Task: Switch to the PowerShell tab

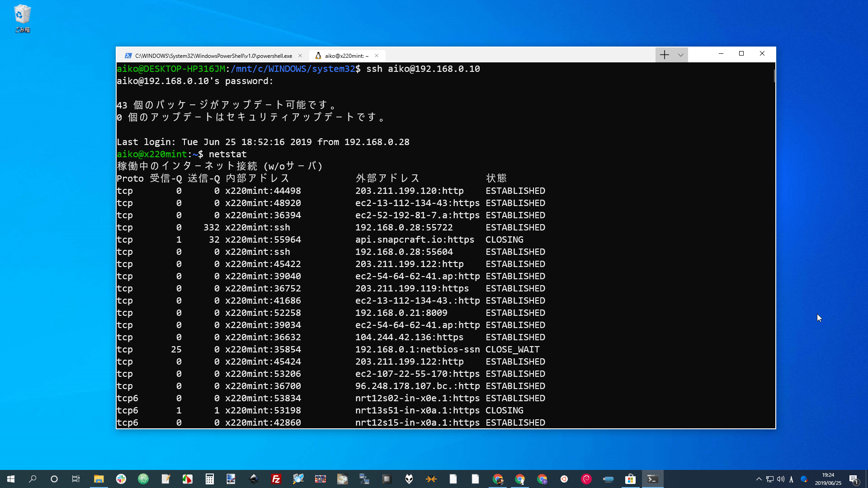Action: pos(212,56)
